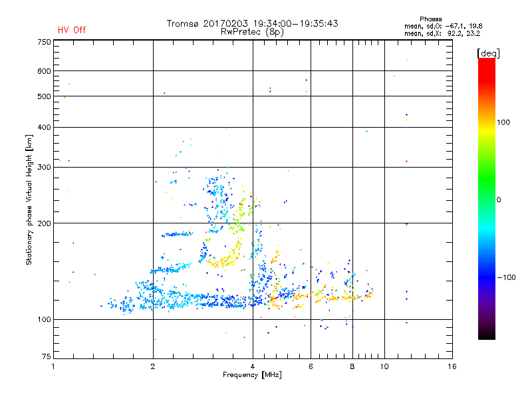Click the y-axis label '300'
The height and width of the screenshot is (399, 532).
[44, 168]
